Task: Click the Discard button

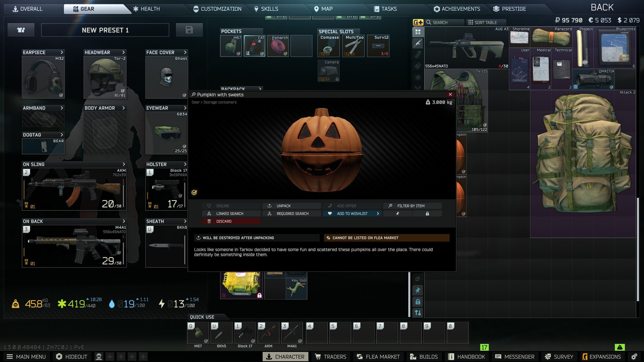Action: (x=231, y=221)
